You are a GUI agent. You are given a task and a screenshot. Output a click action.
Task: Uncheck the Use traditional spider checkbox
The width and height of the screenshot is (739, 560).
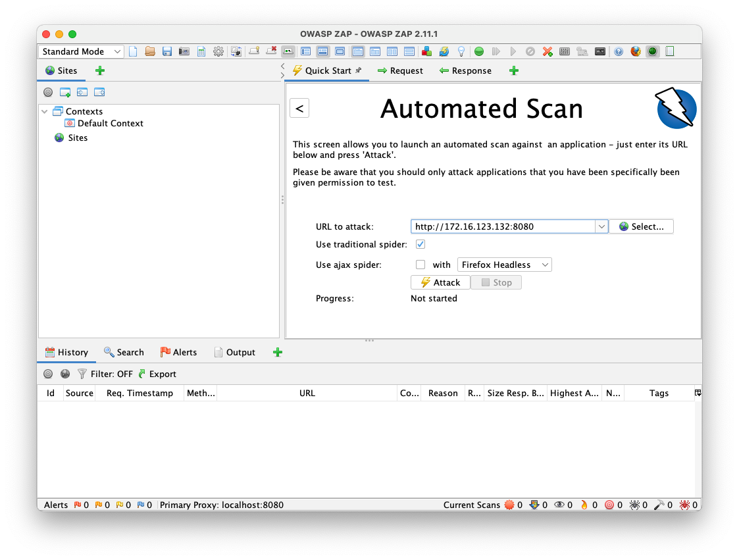pyautogui.click(x=420, y=244)
